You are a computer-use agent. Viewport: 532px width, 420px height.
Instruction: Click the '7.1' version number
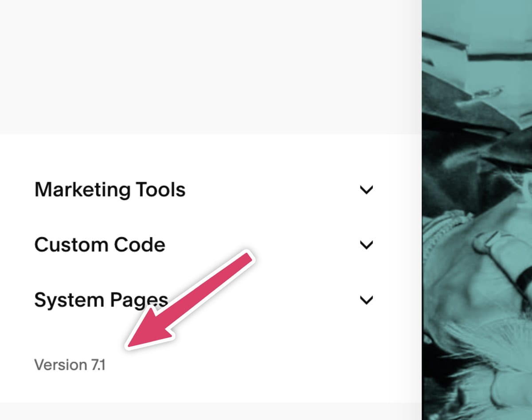[98, 365]
